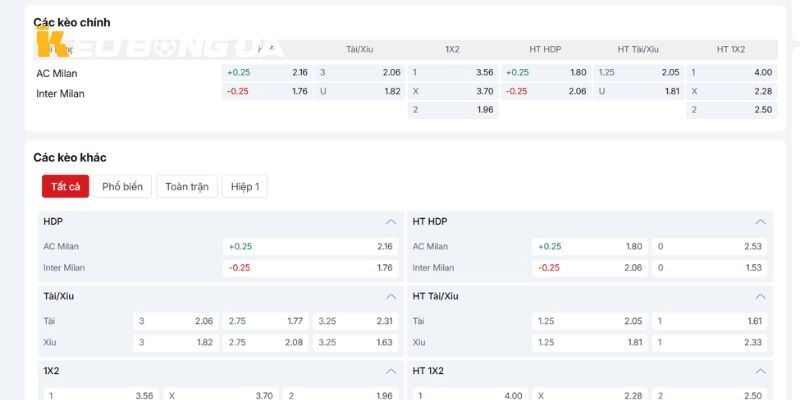This screenshot has height=400, width=800.
Task: Click the Các kèo chính heading
Action: point(72,22)
